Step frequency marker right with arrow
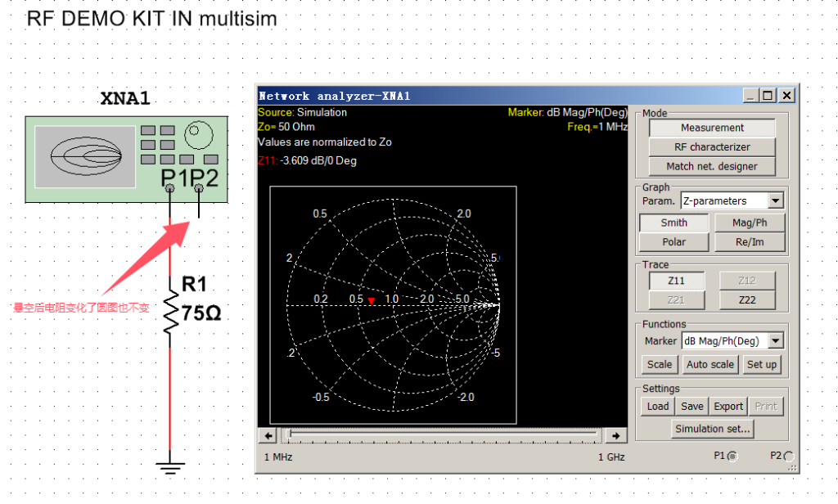The height and width of the screenshot is (504, 838). click(615, 436)
